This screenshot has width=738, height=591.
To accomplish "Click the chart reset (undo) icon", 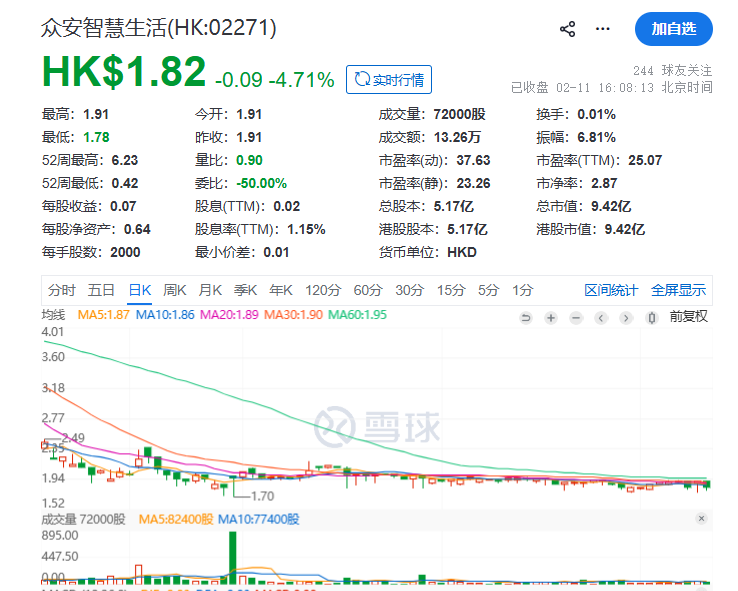I will click(526, 318).
